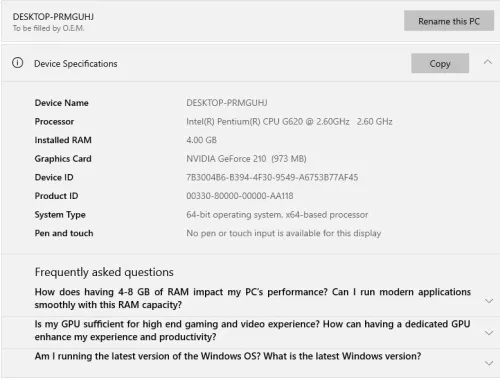This screenshot has height=380, width=500.
Task: Open question about GPU sufficient for gaming
Action: 252,330
